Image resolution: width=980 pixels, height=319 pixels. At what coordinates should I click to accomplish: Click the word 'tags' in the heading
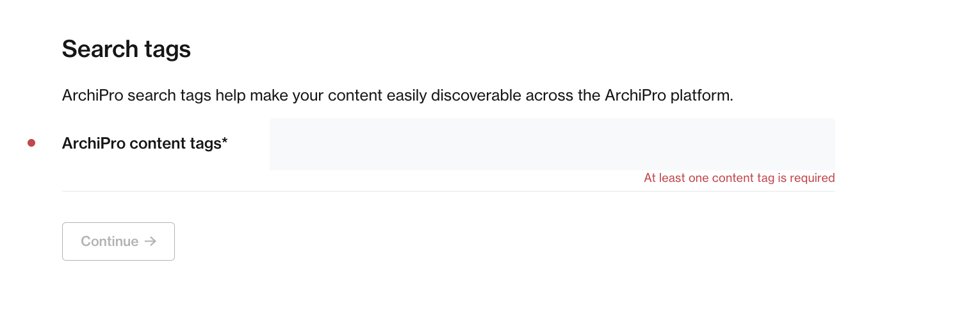click(168, 50)
